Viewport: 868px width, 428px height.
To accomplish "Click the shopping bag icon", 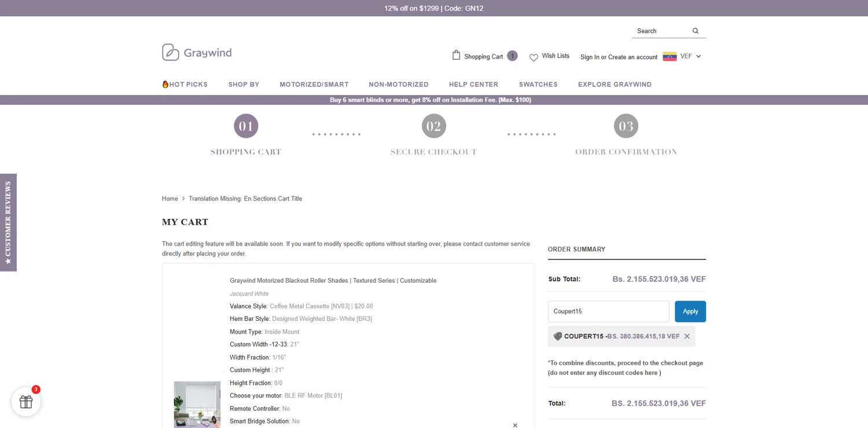I will pos(456,55).
